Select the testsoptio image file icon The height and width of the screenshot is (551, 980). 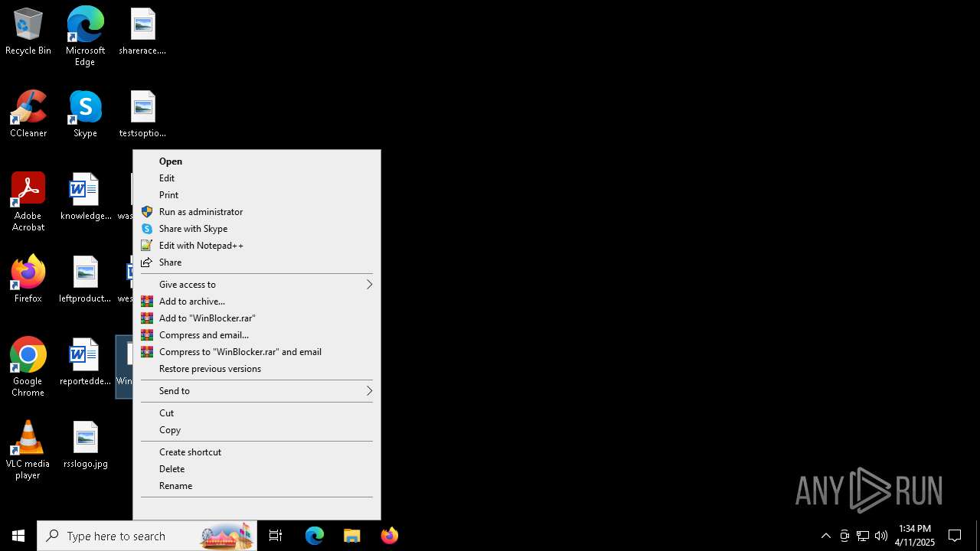click(x=142, y=115)
